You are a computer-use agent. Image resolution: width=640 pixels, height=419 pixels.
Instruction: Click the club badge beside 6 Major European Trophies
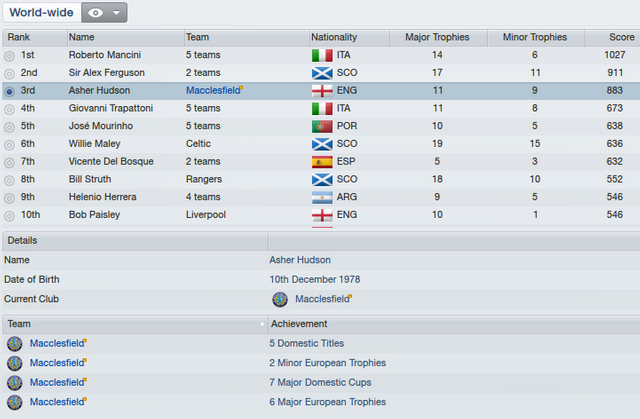[x=15, y=402]
